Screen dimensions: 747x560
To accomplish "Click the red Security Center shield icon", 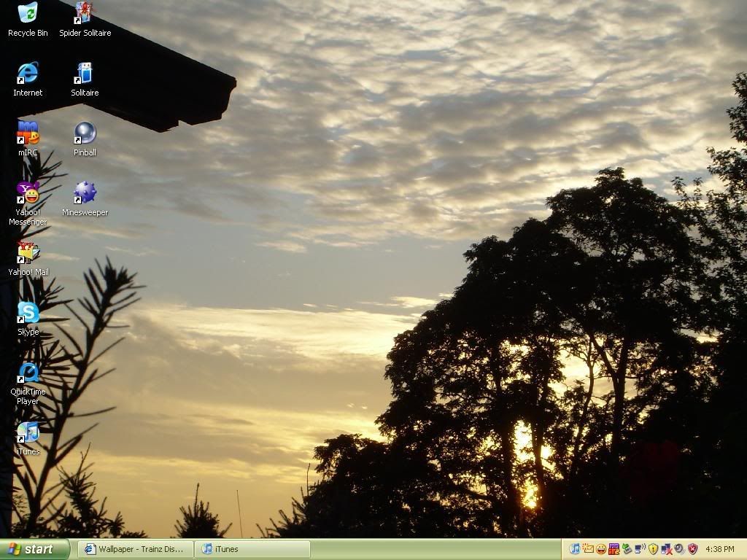I will click(x=693, y=548).
